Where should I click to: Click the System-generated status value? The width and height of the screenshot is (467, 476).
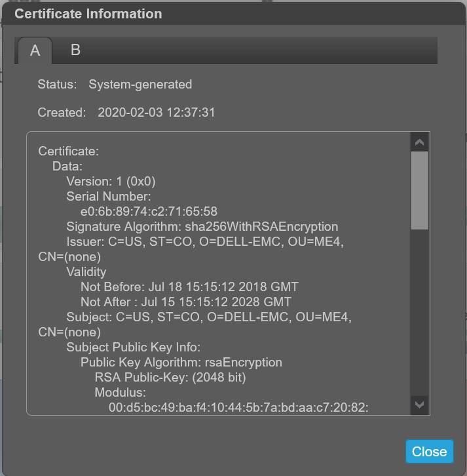click(x=140, y=85)
